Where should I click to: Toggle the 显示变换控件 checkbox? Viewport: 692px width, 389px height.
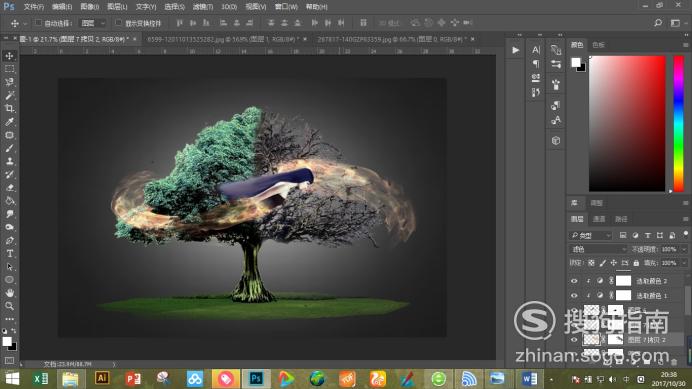coord(118,23)
